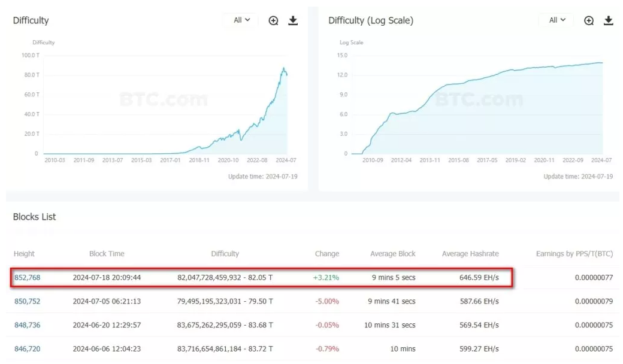Click Earnings by PPS/T(BTC) column header
The height and width of the screenshot is (364, 623).
click(574, 254)
